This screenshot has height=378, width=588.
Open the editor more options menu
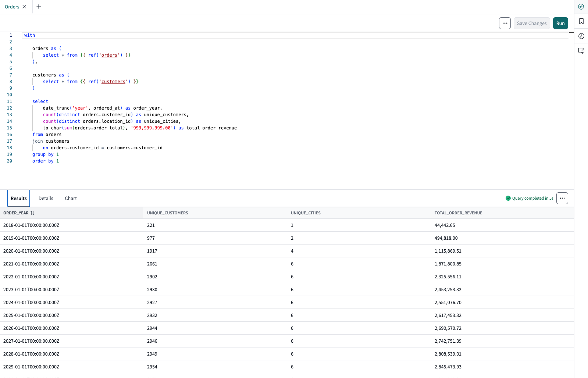[x=505, y=23]
